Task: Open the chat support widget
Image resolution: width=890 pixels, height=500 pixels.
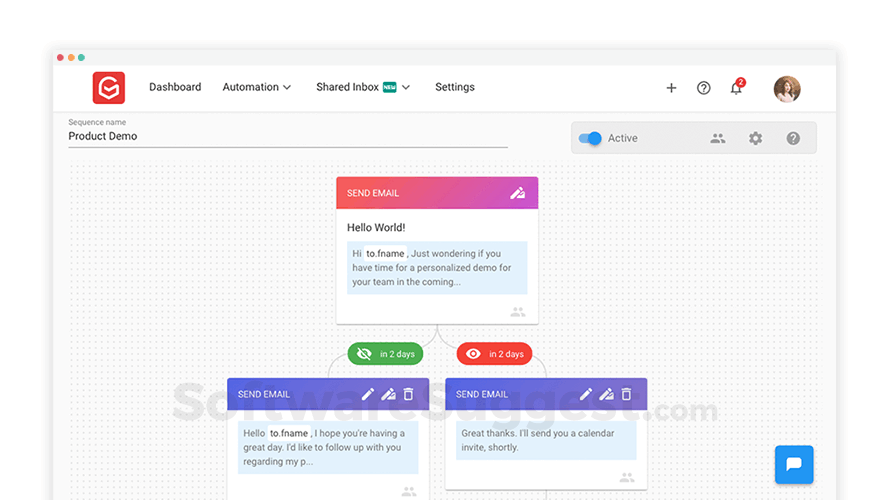Action: 794,464
